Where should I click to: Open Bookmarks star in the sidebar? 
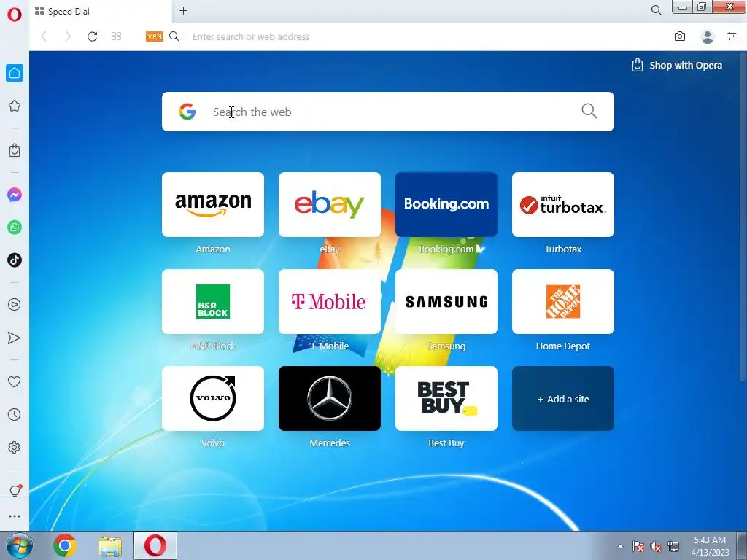[15, 106]
